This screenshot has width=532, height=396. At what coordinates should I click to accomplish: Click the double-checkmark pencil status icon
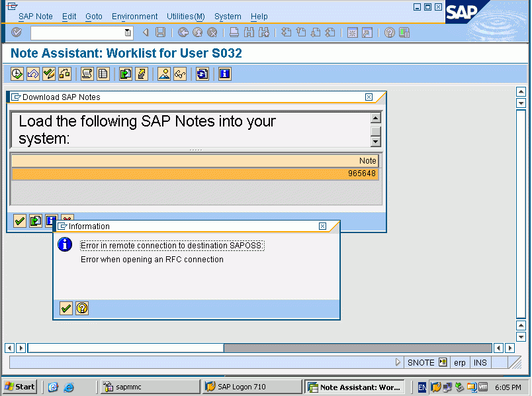click(49, 74)
